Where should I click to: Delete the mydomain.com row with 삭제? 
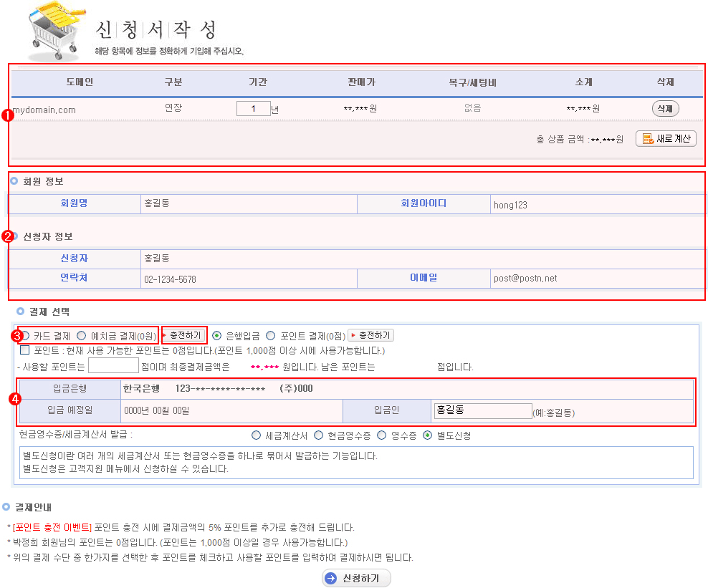click(664, 109)
